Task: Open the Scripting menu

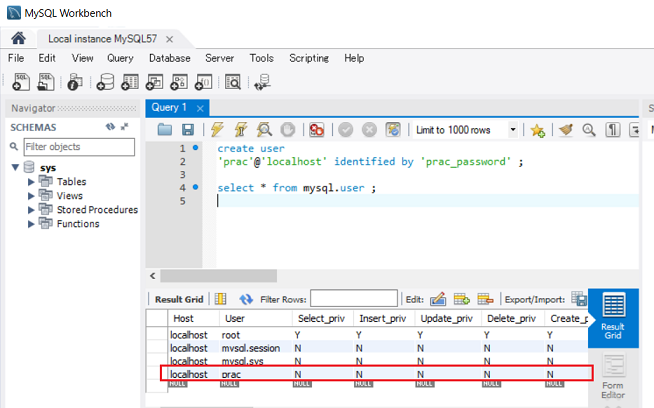Action: point(309,58)
